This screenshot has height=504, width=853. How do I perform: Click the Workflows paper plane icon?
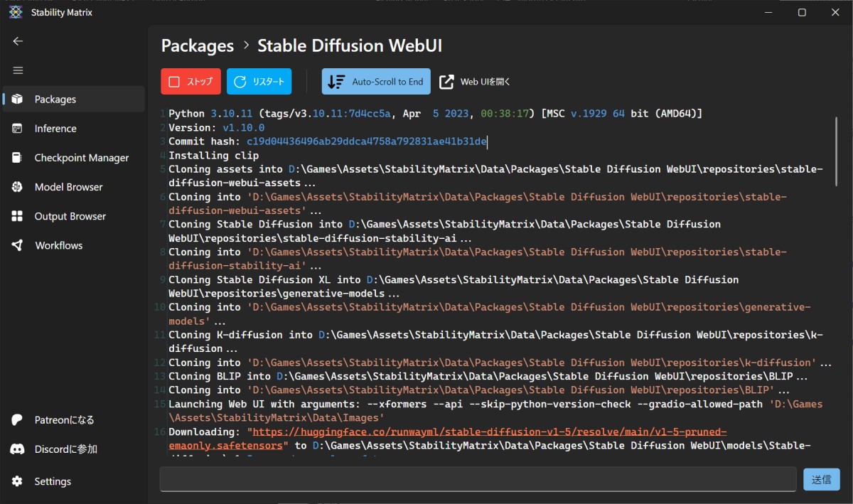18,245
